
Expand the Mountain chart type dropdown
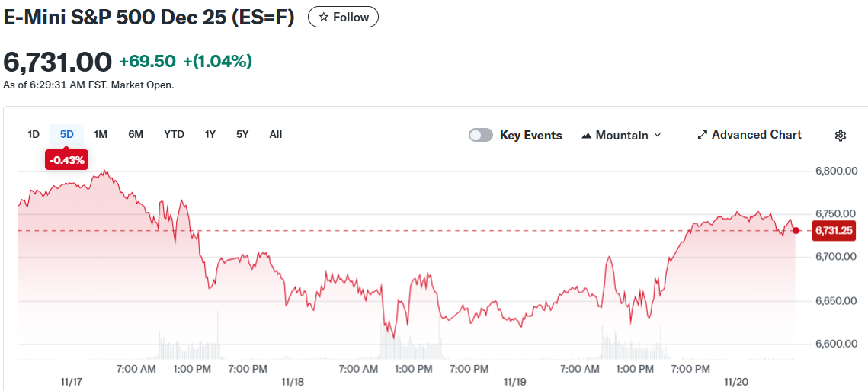(658, 136)
